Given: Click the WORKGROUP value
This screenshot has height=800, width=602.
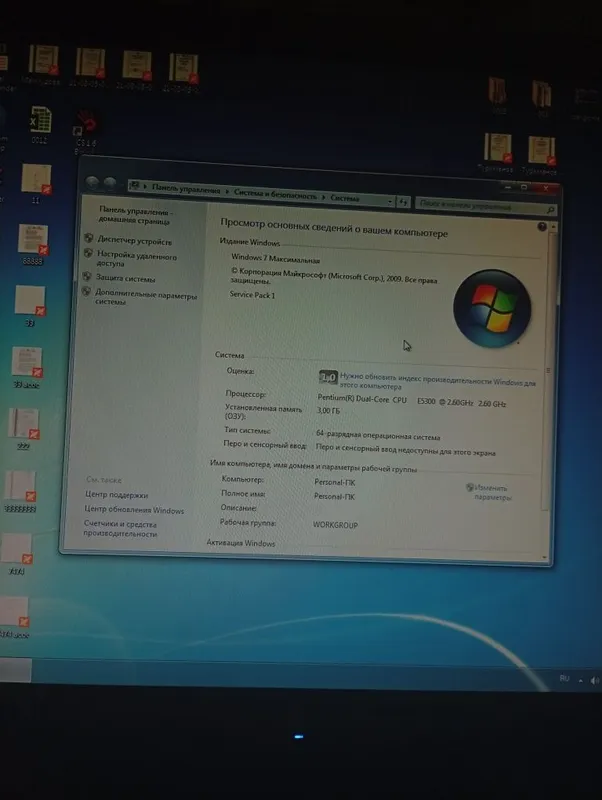Looking at the screenshot, I should coord(335,525).
